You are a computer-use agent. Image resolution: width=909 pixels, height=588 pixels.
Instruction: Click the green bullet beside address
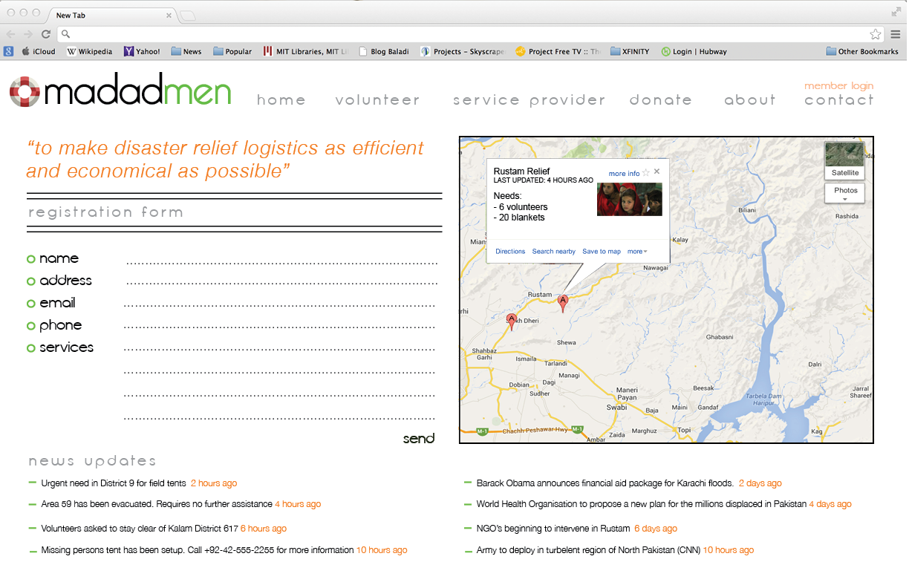pos(31,281)
